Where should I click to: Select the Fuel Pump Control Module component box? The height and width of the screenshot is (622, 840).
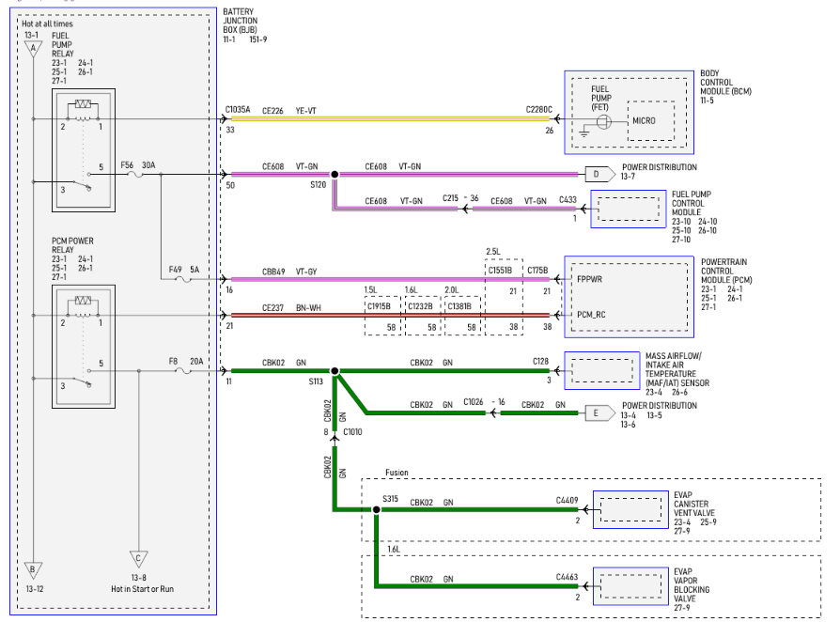pos(629,209)
